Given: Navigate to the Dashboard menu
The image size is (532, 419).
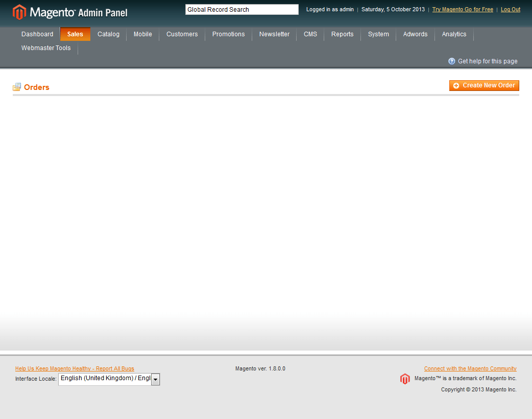Looking at the screenshot, I should 37,34.
